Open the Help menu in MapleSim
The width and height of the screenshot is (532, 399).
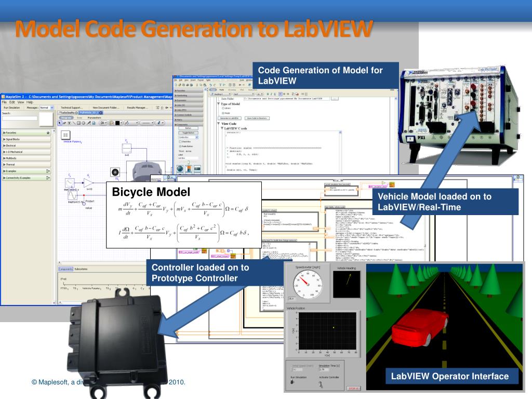30,102
